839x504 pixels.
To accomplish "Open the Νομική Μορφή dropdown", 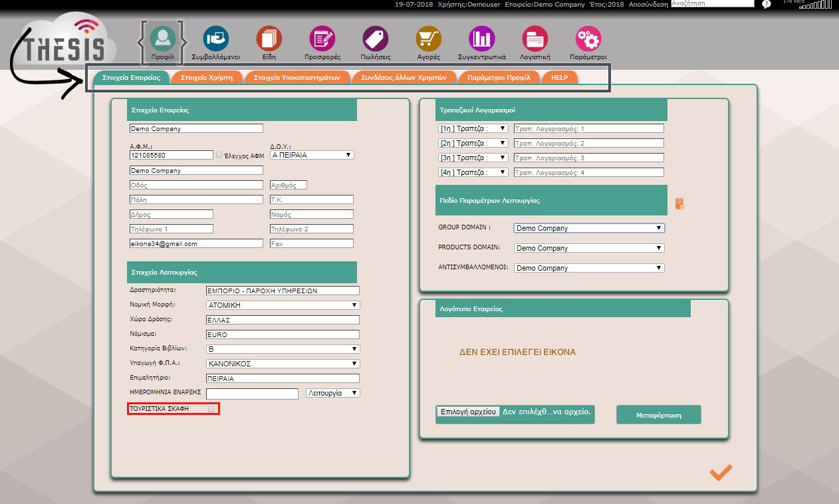I will click(x=283, y=305).
